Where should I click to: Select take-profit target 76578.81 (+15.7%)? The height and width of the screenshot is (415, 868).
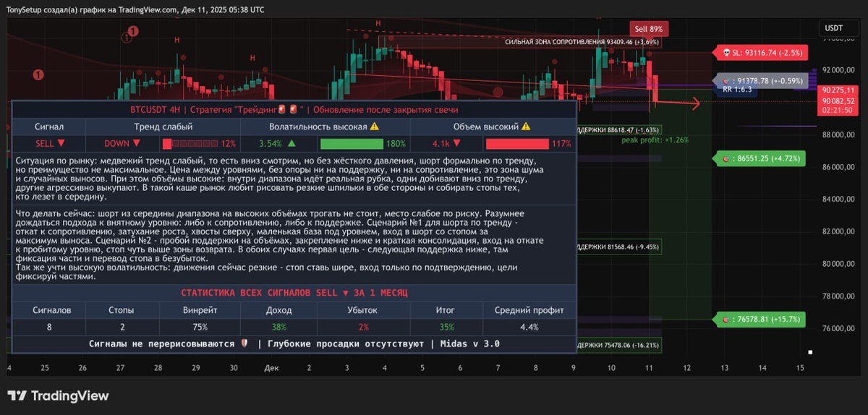[x=759, y=319]
